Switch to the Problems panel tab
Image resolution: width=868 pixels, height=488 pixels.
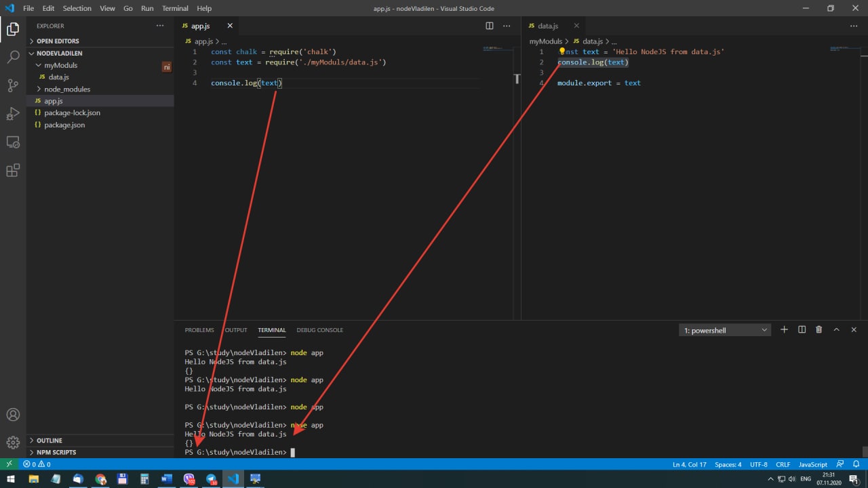[199, 330]
